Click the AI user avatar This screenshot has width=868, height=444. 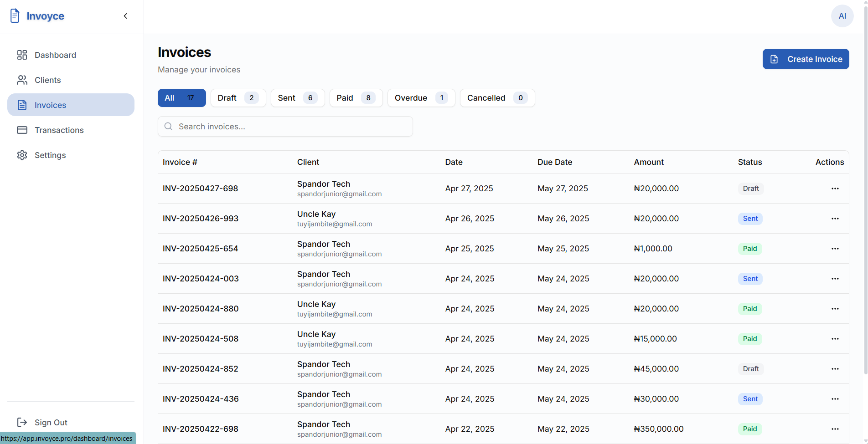pyautogui.click(x=842, y=16)
